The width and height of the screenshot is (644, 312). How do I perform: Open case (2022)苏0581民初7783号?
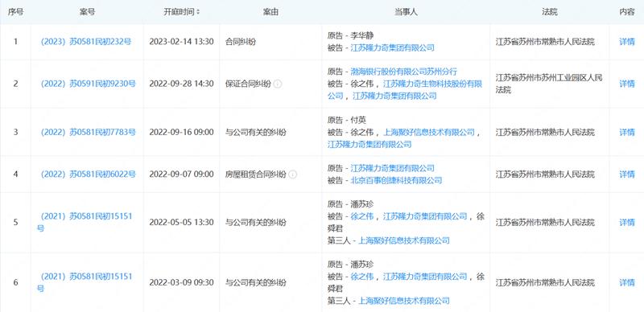click(x=88, y=132)
